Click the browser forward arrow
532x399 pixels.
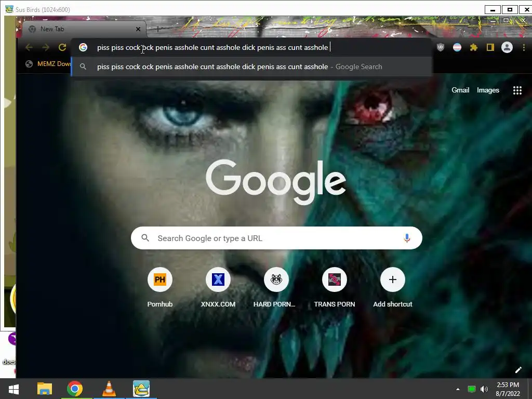pos(46,47)
